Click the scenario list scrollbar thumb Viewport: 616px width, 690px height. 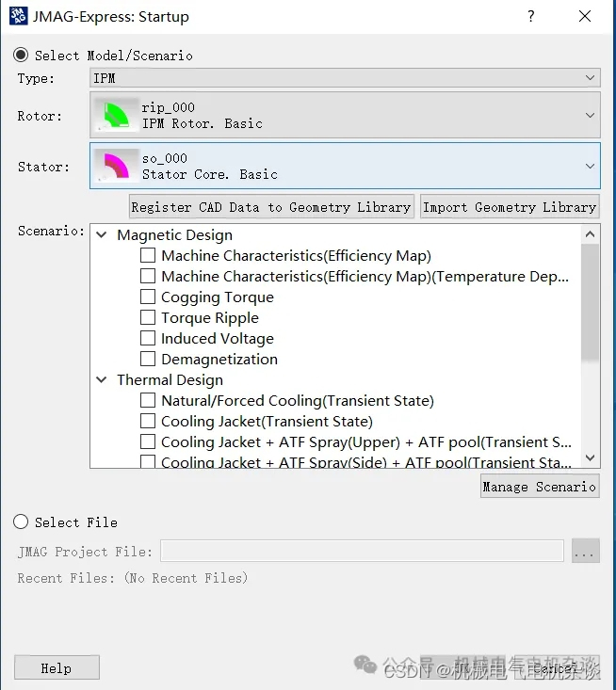[x=590, y=302]
